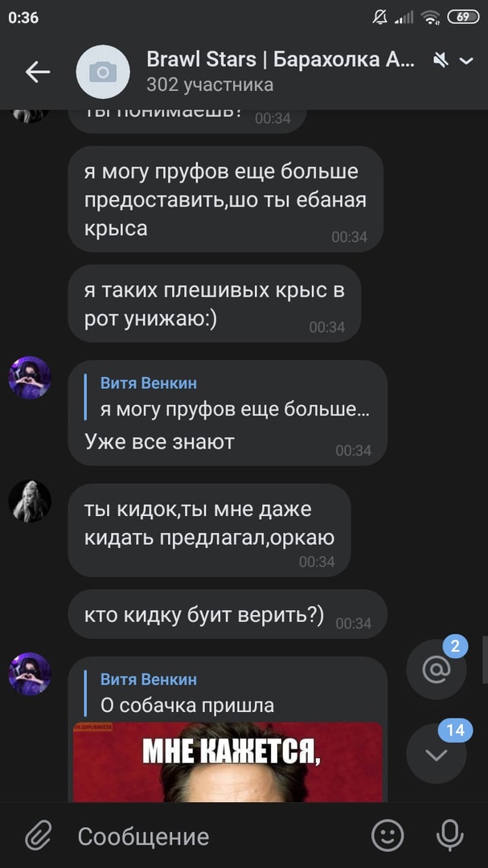Tap the muted speaker icon
488x868 pixels.
(441, 60)
